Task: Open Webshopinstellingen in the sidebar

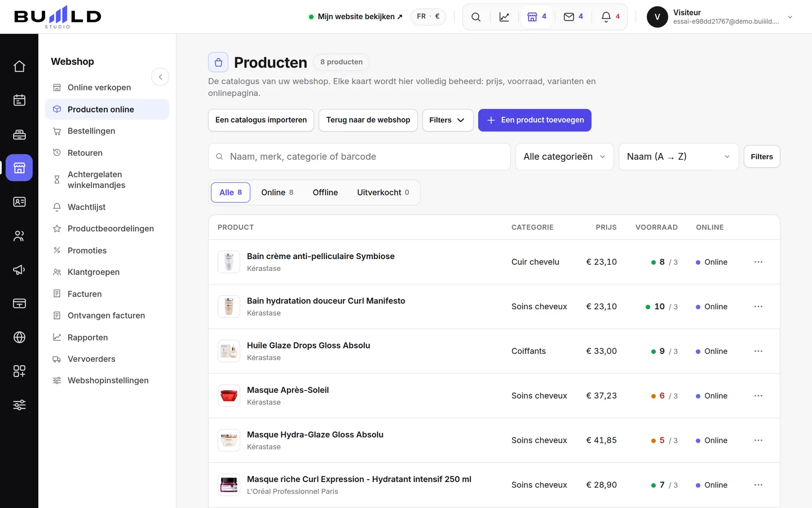Action: pos(107,380)
